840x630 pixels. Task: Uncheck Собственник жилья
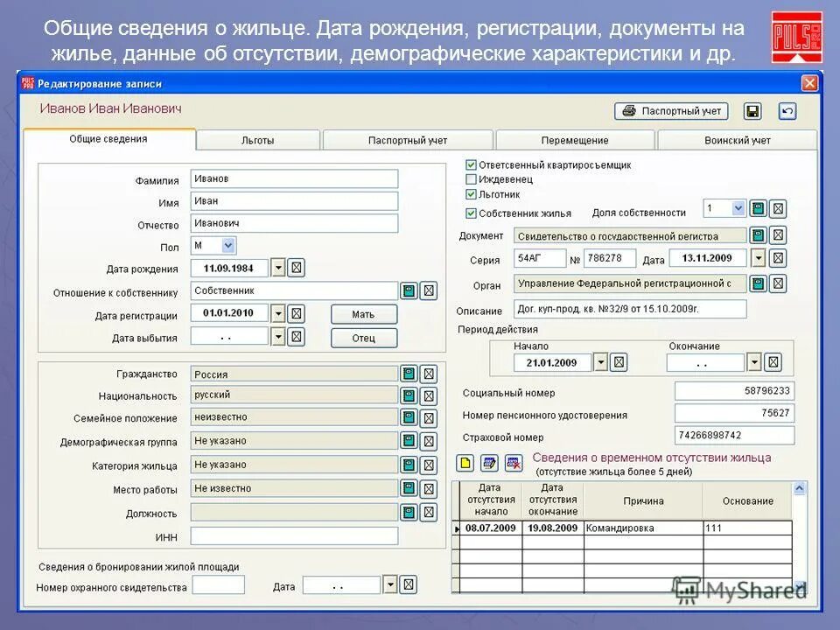[x=470, y=211]
